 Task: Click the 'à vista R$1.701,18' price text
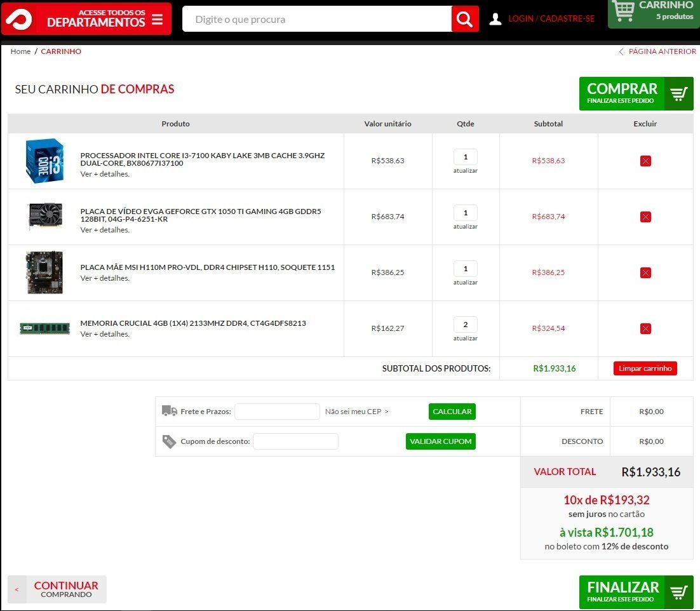point(606,532)
